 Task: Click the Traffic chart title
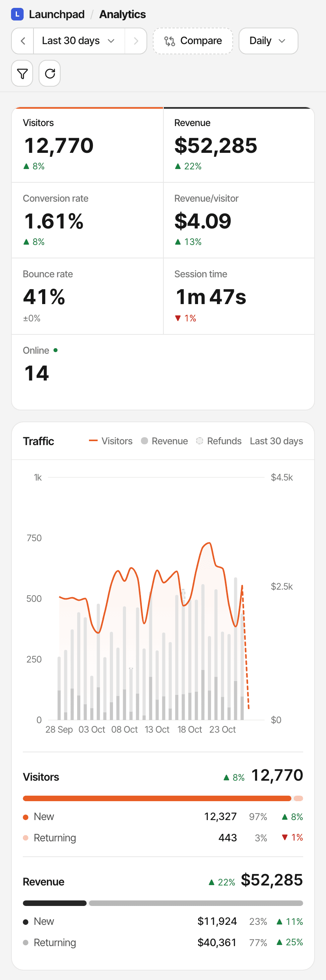[x=39, y=441]
